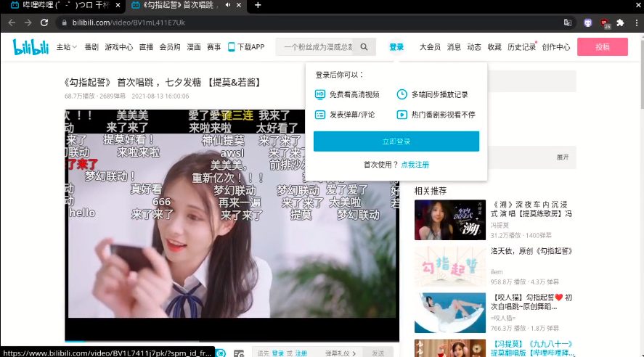Screen dimensions: 644x357
Task: Click the 点我注册 register link
Action: point(415,165)
